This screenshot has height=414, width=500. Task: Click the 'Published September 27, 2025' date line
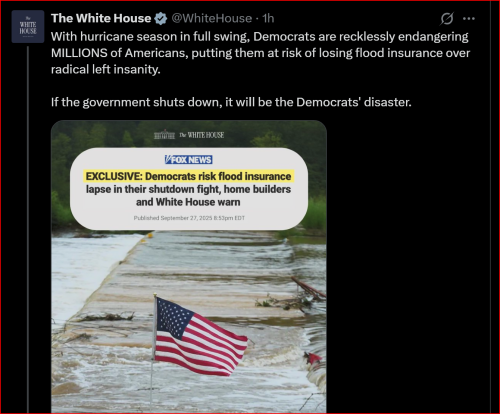[x=189, y=218]
